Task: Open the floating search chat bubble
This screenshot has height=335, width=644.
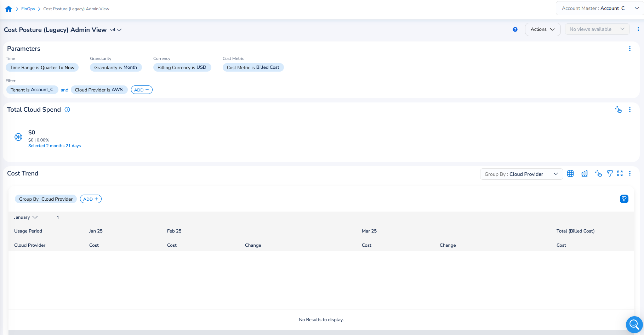Action: click(x=634, y=324)
